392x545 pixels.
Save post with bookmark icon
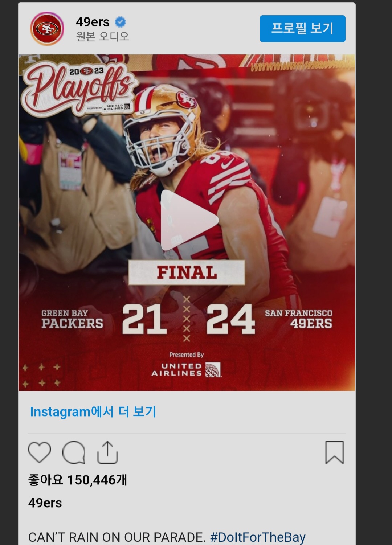click(x=334, y=452)
